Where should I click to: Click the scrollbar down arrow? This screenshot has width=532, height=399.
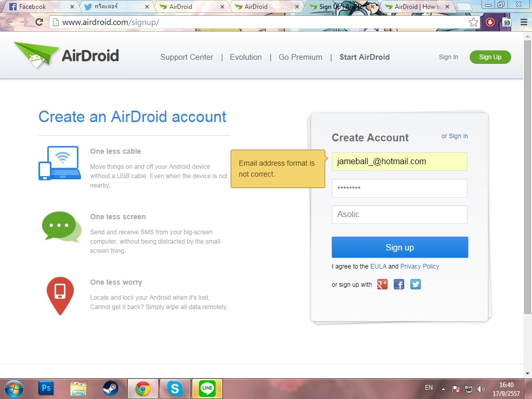527,374
